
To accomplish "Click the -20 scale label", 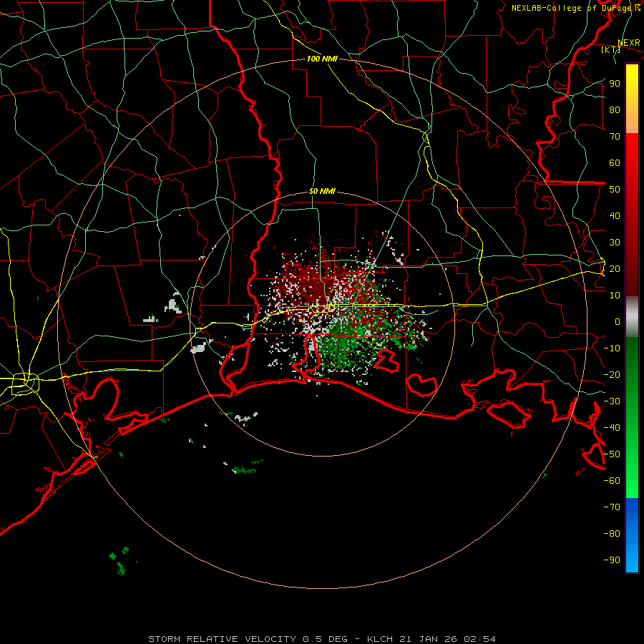I will (612, 374).
